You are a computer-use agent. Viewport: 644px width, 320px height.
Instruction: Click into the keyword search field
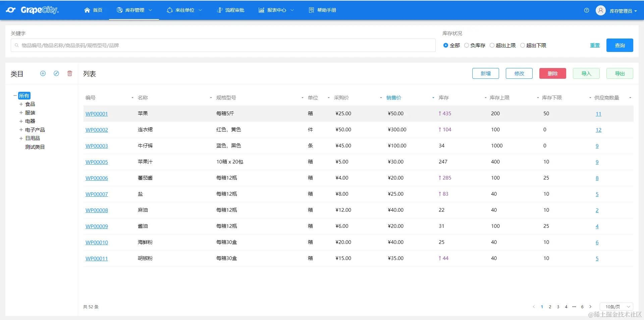click(x=223, y=45)
